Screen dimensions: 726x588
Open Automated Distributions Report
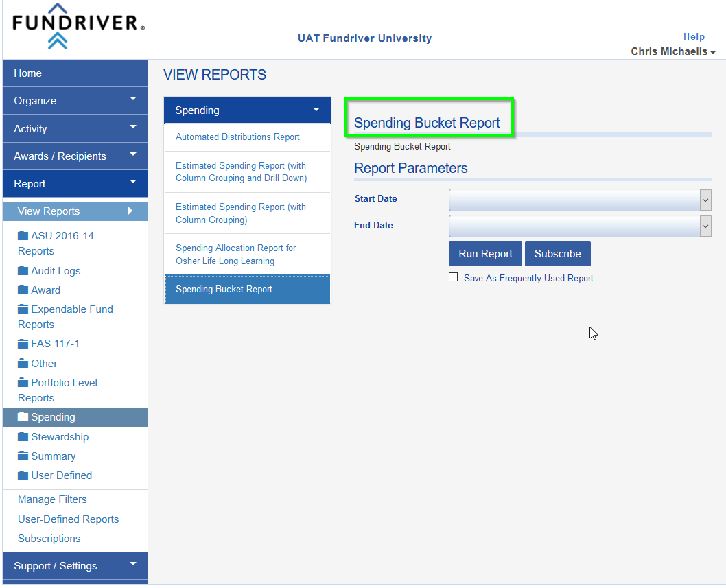(x=247, y=137)
